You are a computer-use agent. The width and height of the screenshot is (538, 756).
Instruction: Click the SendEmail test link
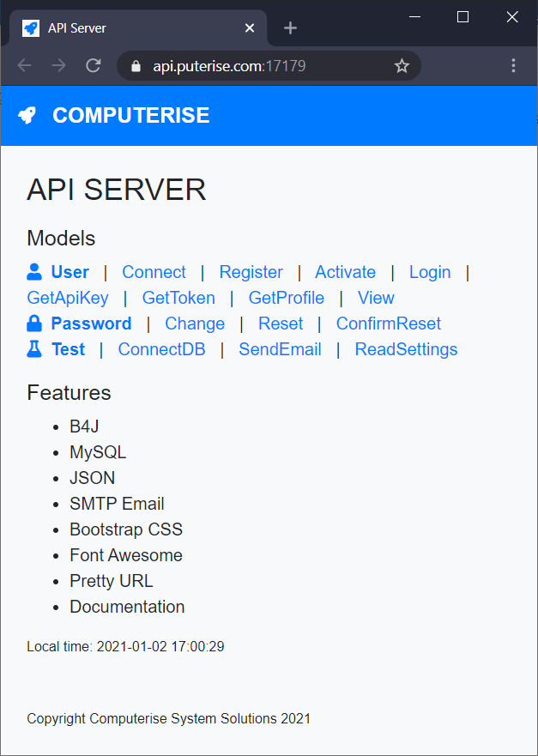(x=280, y=349)
